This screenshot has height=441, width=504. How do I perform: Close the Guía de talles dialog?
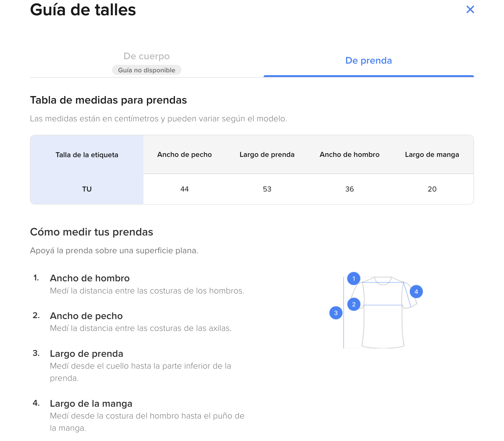click(x=470, y=10)
